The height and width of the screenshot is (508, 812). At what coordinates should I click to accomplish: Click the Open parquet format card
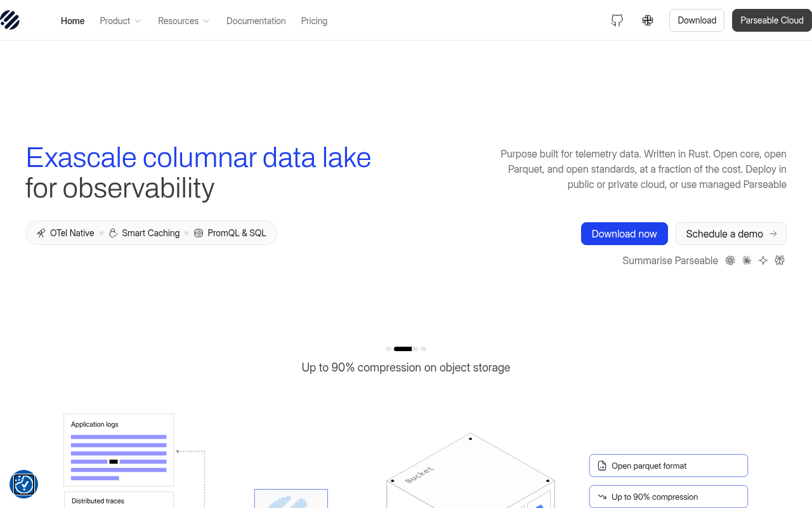pos(669,465)
